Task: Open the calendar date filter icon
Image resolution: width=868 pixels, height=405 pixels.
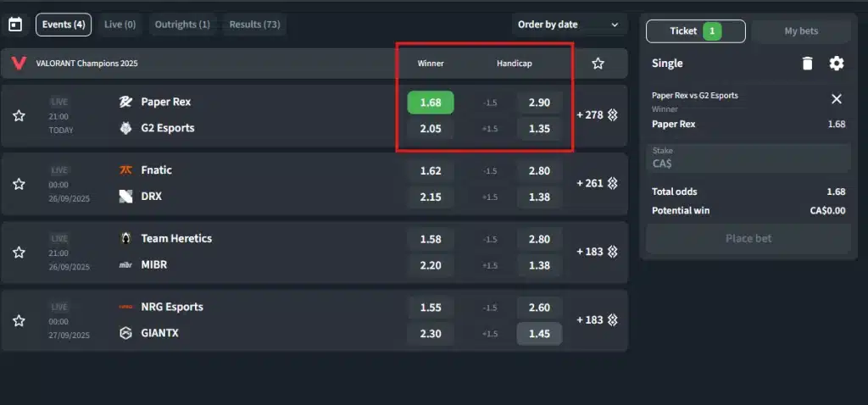Action: click(15, 25)
